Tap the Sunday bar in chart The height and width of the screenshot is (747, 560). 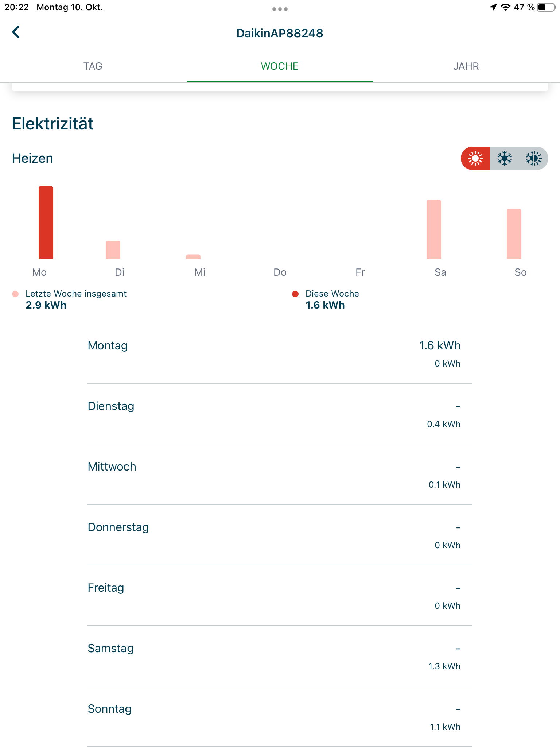[x=514, y=234]
